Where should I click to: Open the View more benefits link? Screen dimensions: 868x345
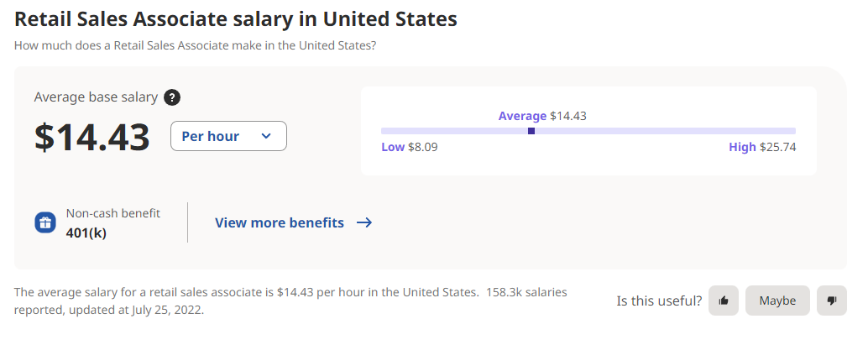coord(280,222)
